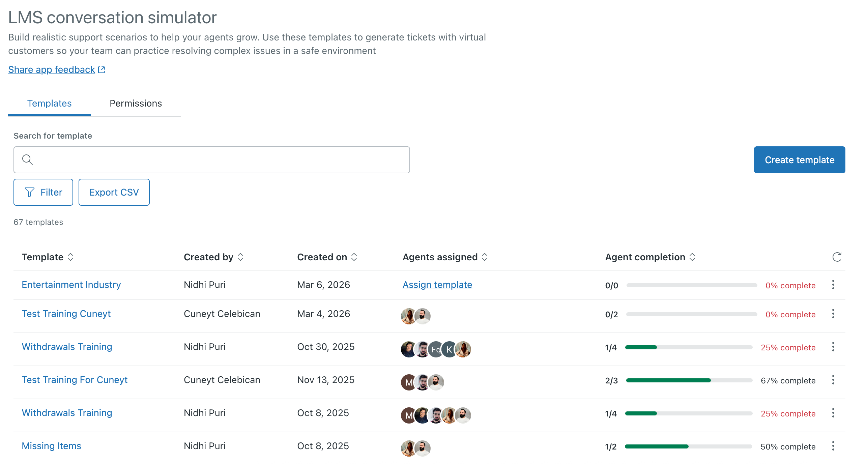The width and height of the screenshot is (868, 464).
Task: Click the K avatar in Withdrawals Training row
Action: [449, 349]
